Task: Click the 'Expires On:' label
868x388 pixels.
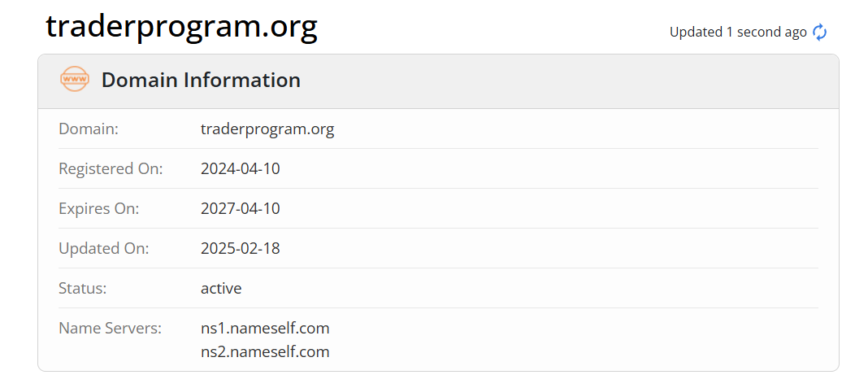Action: click(x=99, y=208)
